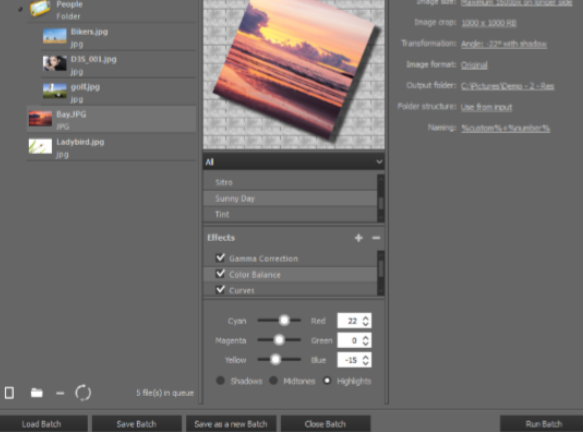Open Image crop 1000 x 1000 link
The width and height of the screenshot is (583, 432).
[x=489, y=23]
